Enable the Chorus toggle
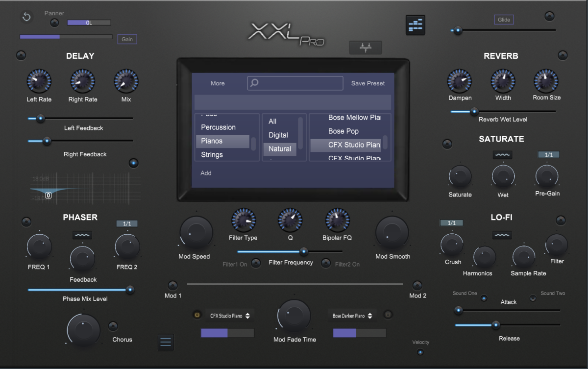 113,326
